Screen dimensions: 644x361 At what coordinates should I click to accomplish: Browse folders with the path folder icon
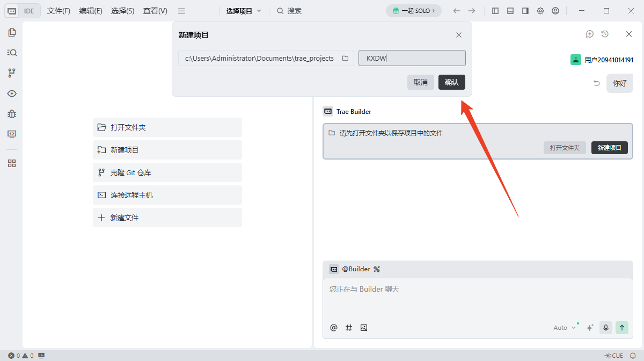click(x=345, y=58)
